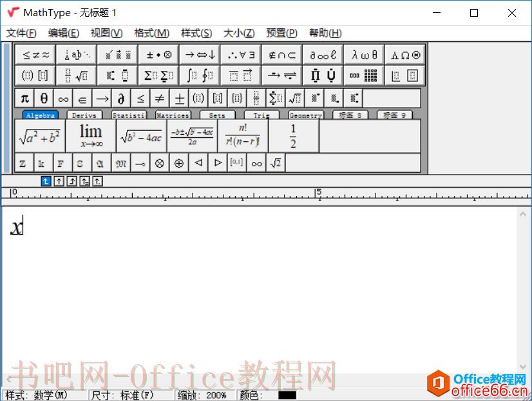Open the spaces and ellipses palette

click(77, 54)
